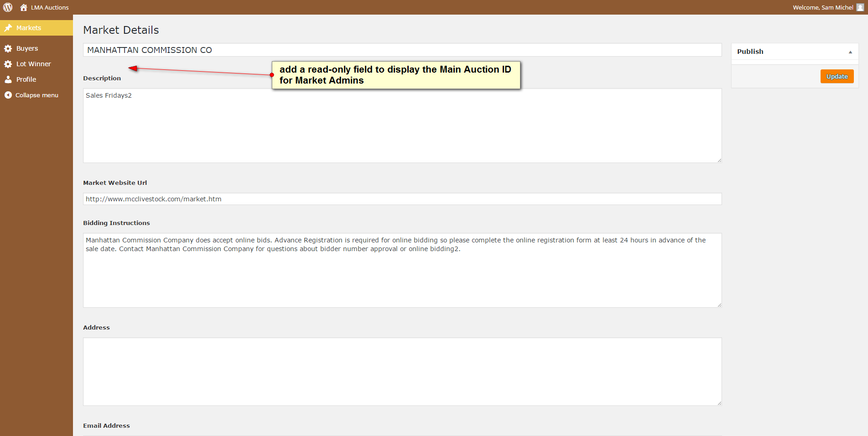Click the Description field label

102,78
